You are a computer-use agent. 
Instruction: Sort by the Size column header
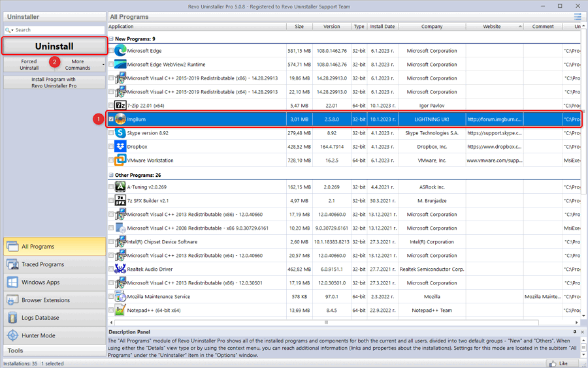click(x=299, y=27)
